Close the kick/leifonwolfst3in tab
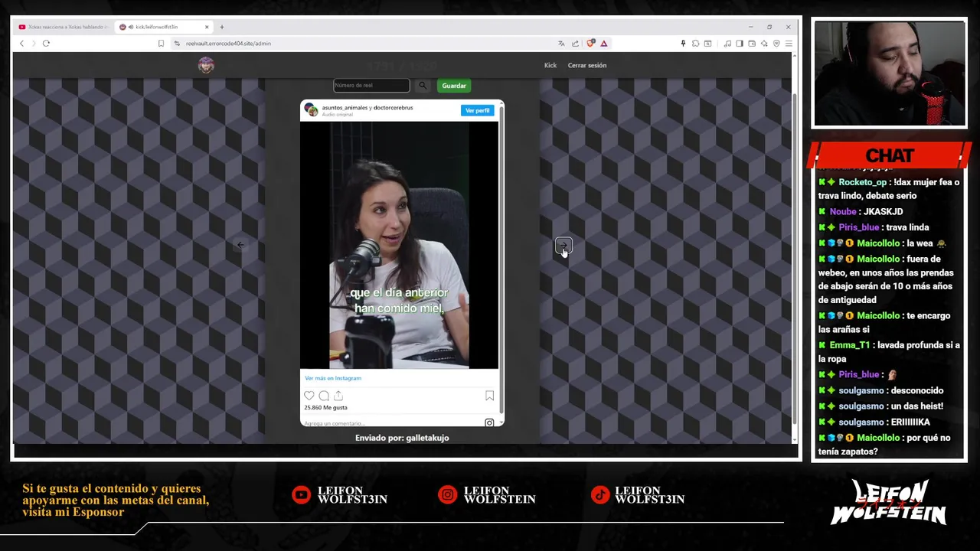The image size is (980, 551). (207, 27)
